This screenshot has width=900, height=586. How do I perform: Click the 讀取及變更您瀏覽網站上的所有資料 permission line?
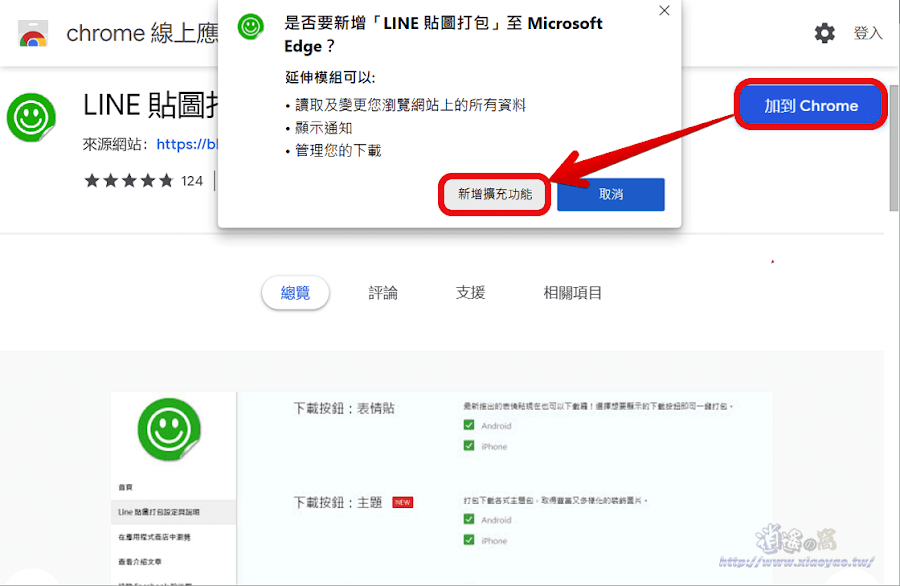(410, 105)
